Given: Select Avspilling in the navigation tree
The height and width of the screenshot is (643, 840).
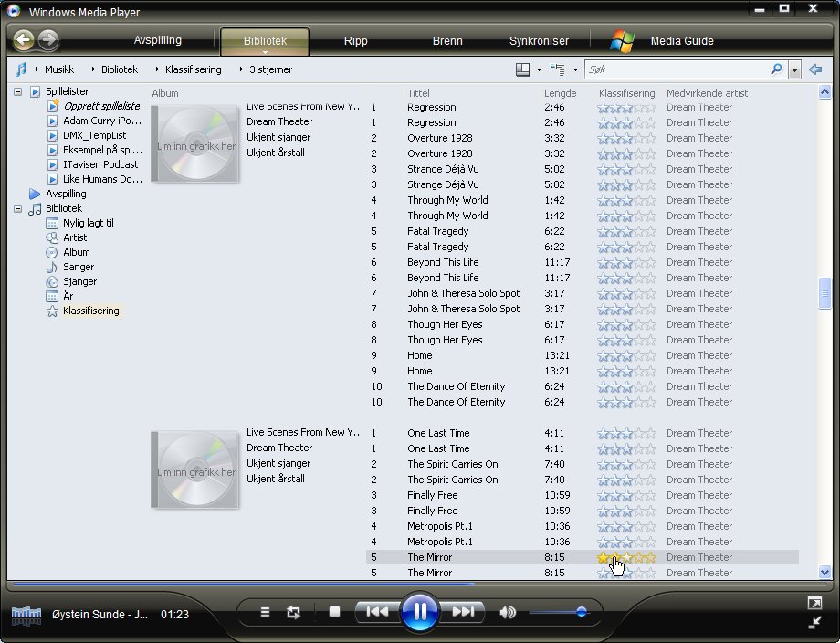Looking at the screenshot, I should pos(66,194).
